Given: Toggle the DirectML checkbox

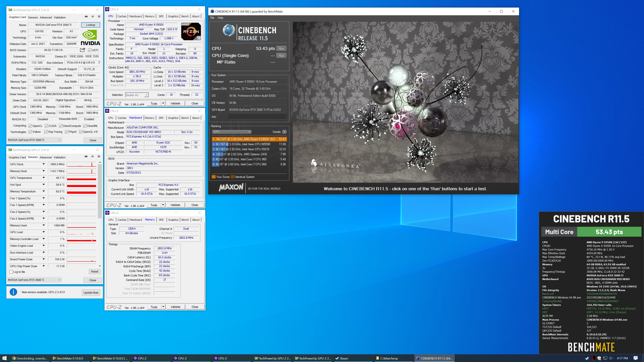Looking at the screenshot, I should [x=85, y=126].
